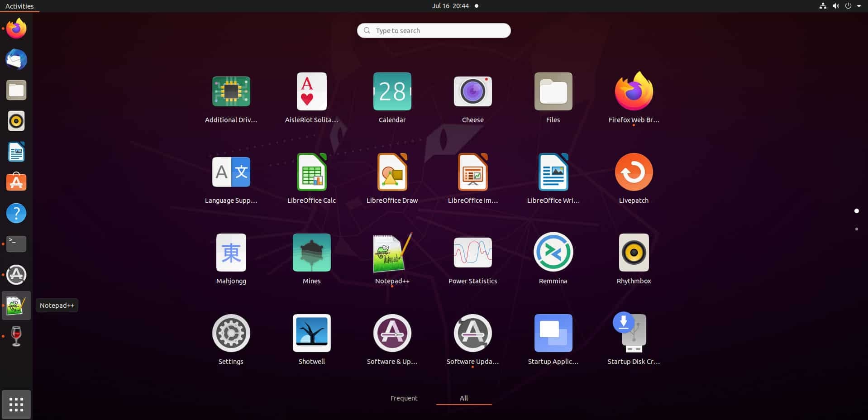The image size is (868, 420).
Task: Launch Remmina remote desktop client
Action: tap(553, 253)
